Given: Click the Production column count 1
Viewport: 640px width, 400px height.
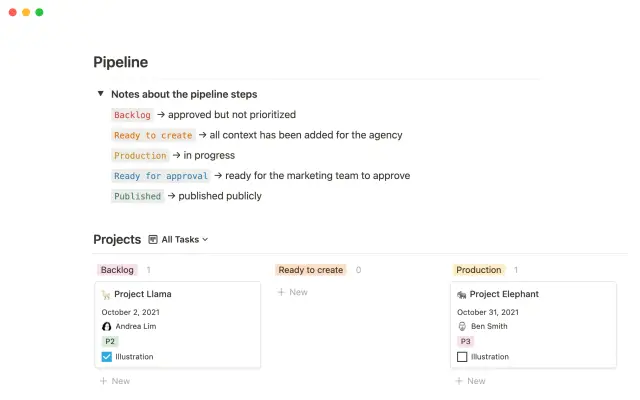Looking at the screenshot, I should point(516,270).
